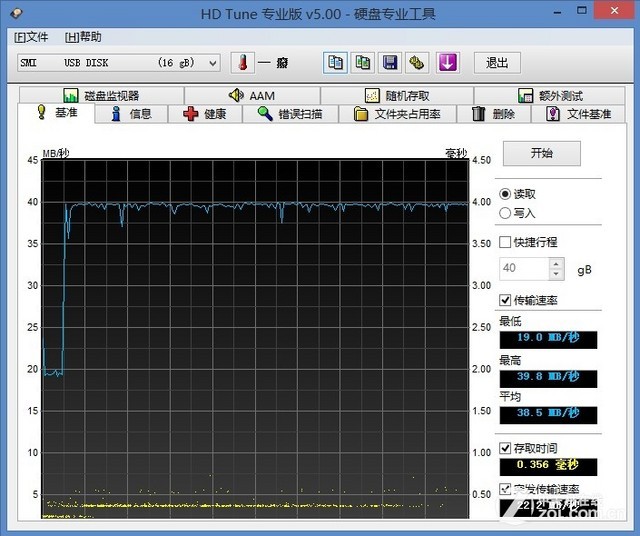Click the access time value 0.356 毫秒
Screen dimensions: 640x536
tap(548, 467)
